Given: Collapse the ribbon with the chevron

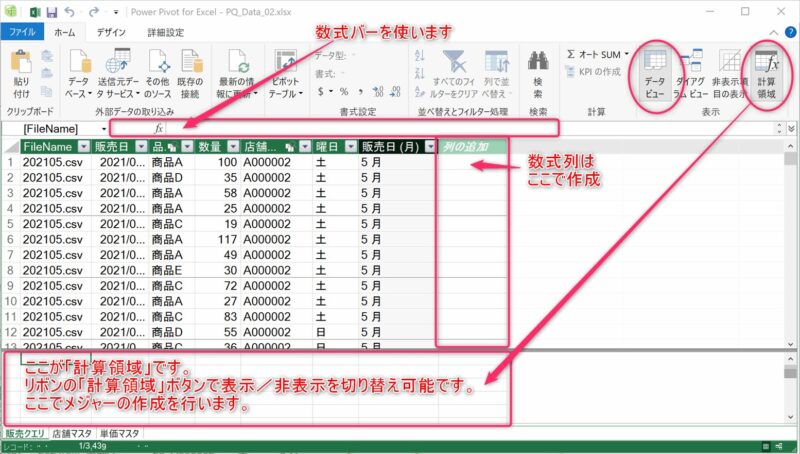Looking at the screenshot, I should [x=773, y=33].
